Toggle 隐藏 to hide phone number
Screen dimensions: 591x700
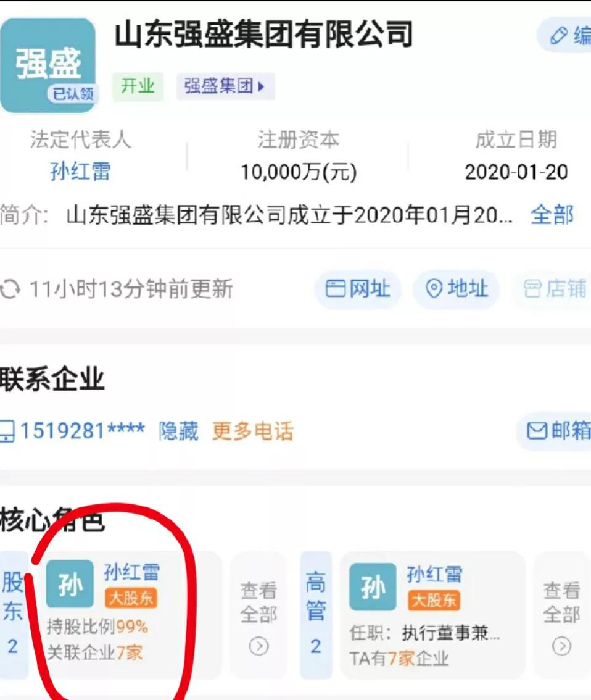(178, 431)
